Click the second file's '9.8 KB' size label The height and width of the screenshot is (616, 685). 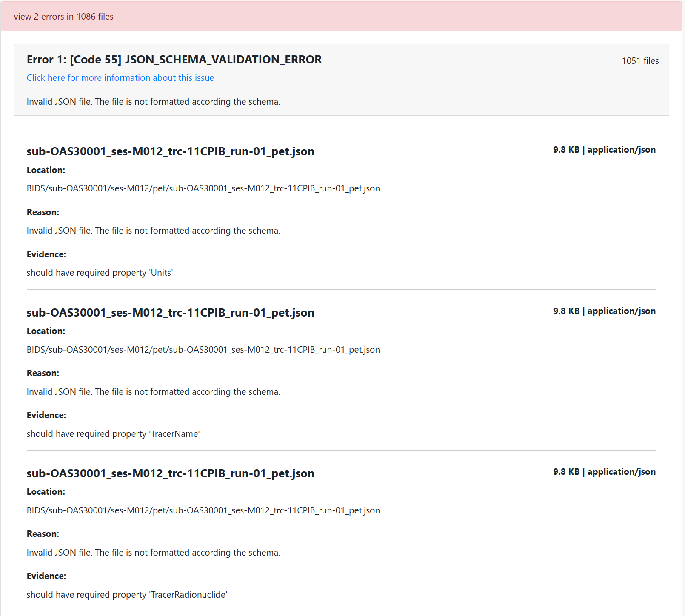coord(566,311)
